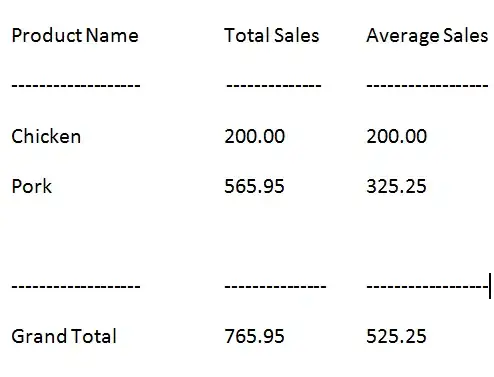The width and height of the screenshot is (494, 377).
Task: Click the Grand Total label
Action: click(x=64, y=336)
